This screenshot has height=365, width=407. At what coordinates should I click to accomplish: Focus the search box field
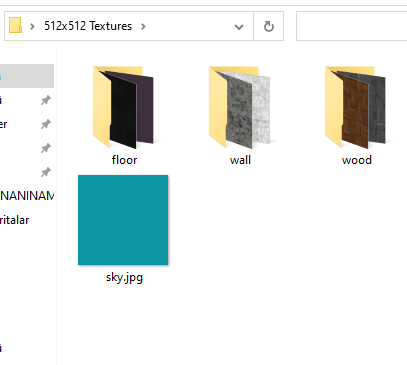click(352, 26)
